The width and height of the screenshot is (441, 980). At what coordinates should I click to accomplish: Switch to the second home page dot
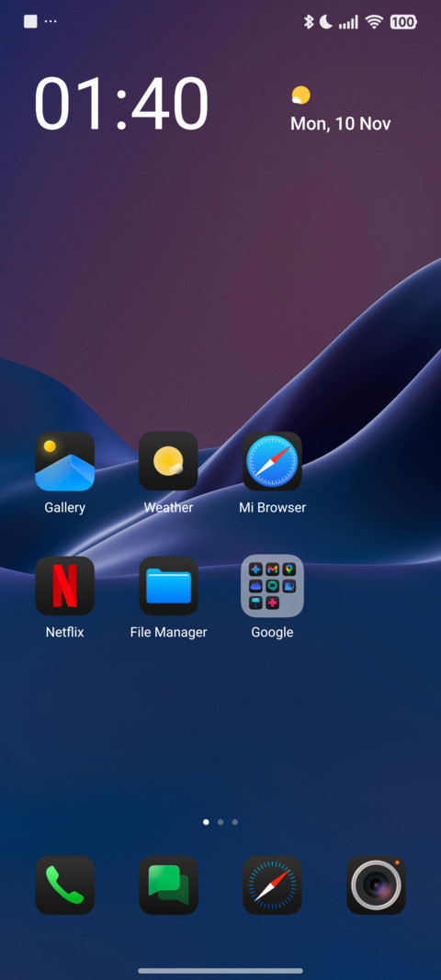[220, 822]
